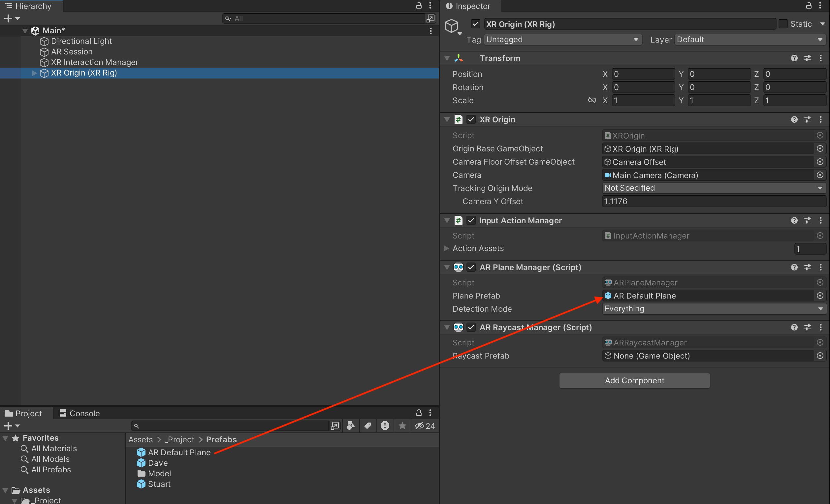Switch to the Console tab
The image size is (830, 504).
tap(80, 413)
